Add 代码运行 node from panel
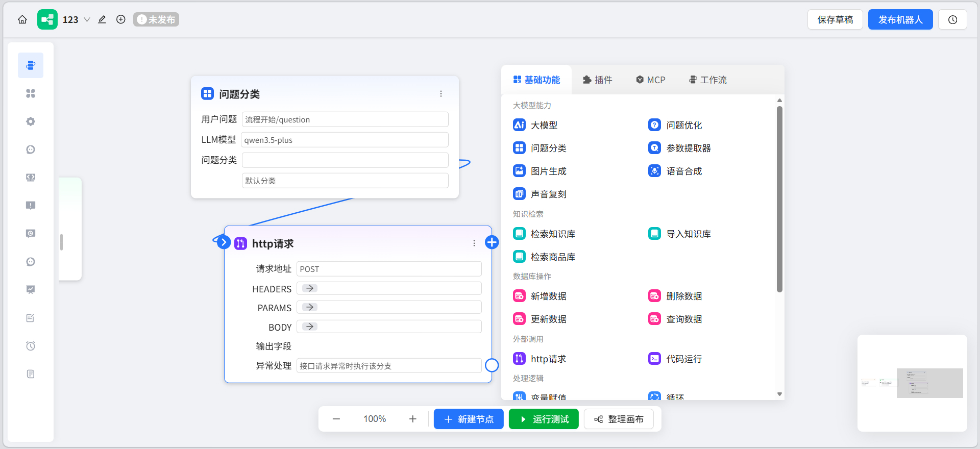This screenshot has height=449, width=980. tap(675, 359)
